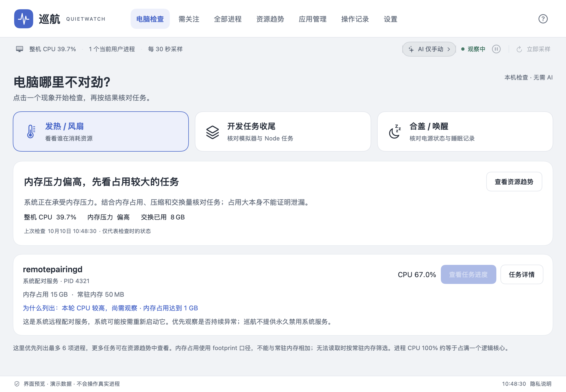The height and width of the screenshot is (392, 566).
Task: Click 查看任务进度 button
Action: click(x=468, y=274)
